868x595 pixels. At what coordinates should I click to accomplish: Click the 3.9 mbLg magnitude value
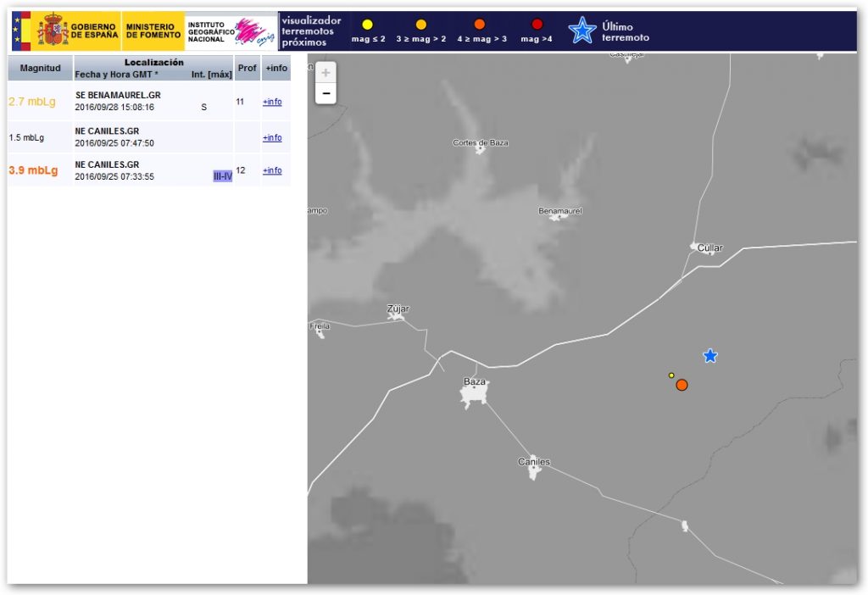[x=33, y=170]
